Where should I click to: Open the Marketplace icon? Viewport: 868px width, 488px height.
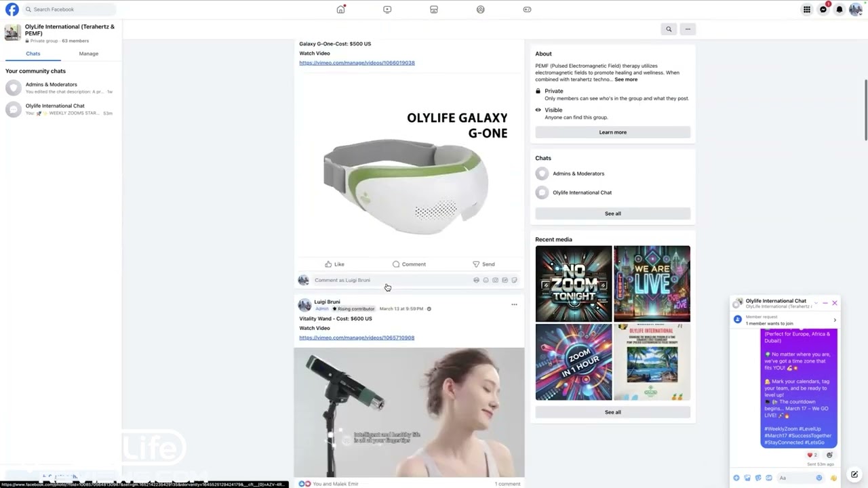click(434, 9)
